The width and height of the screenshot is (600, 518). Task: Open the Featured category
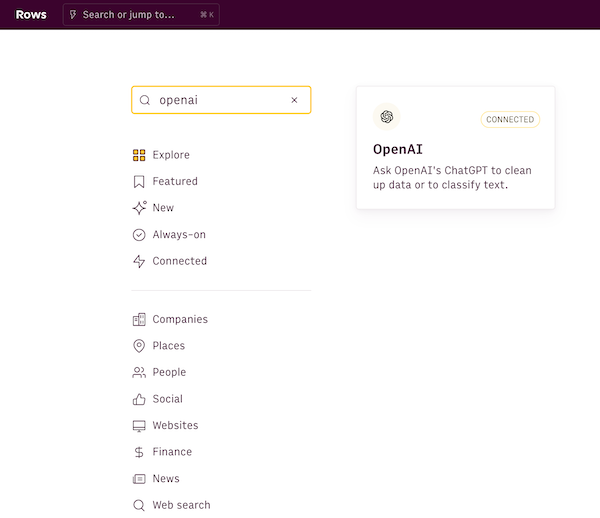175,181
